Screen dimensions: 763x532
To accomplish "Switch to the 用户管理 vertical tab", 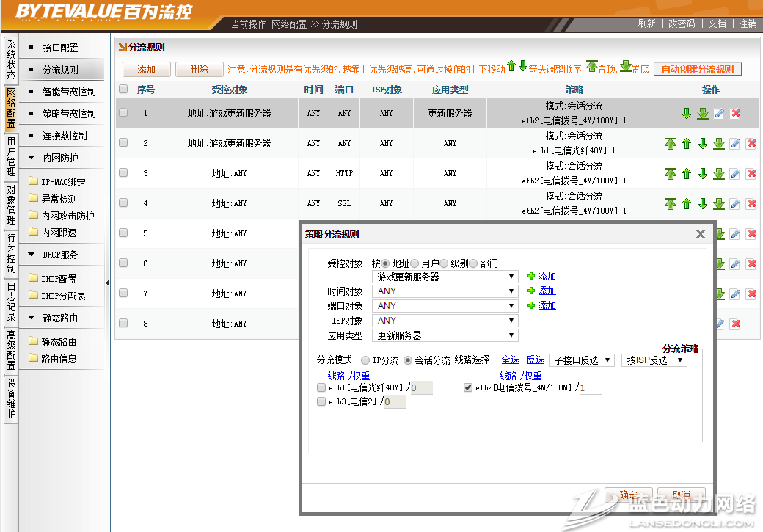I will click(x=11, y=156).
